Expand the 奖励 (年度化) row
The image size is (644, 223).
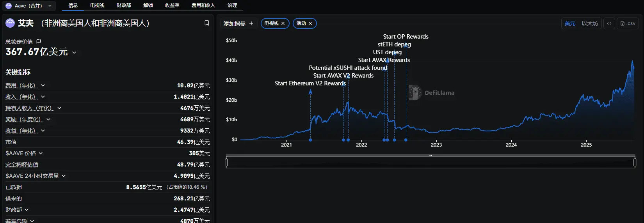[48, 119]
